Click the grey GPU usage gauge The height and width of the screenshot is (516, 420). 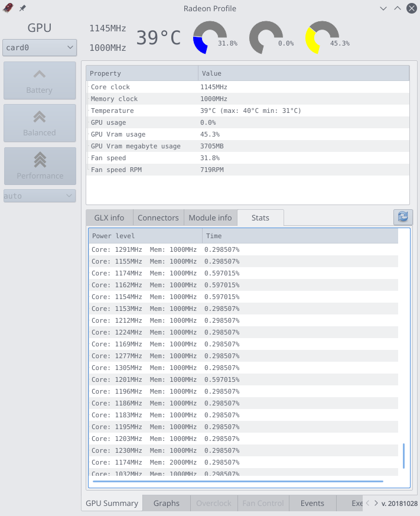point(266,37)
